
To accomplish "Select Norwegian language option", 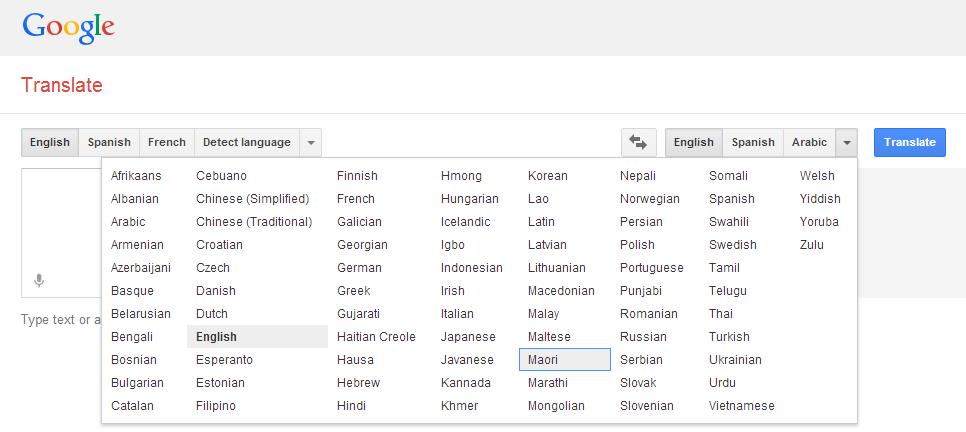I will point(650,199).
